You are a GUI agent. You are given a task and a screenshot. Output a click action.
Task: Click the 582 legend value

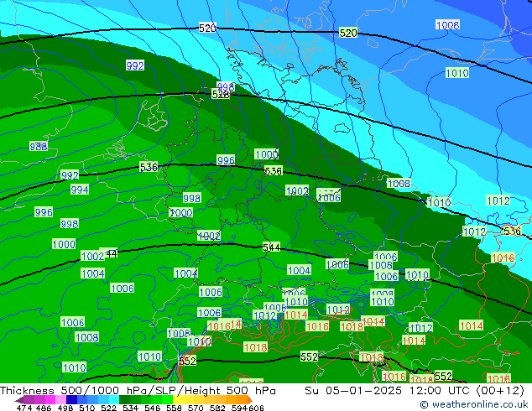click(x=217, y=408)
